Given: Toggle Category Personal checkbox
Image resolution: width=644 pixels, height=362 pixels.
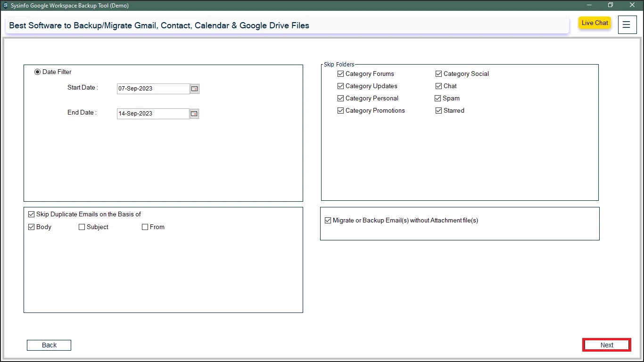Looking at the screenshot, I should tap(341, 99).
